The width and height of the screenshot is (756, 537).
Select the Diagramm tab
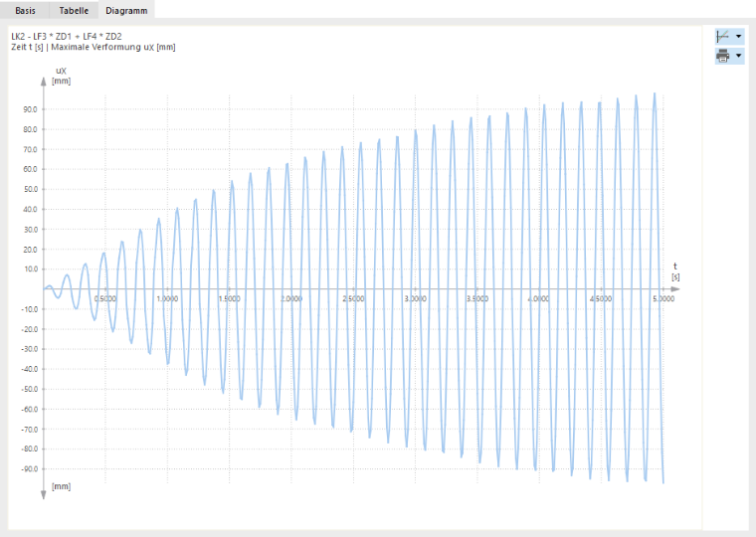126,10
